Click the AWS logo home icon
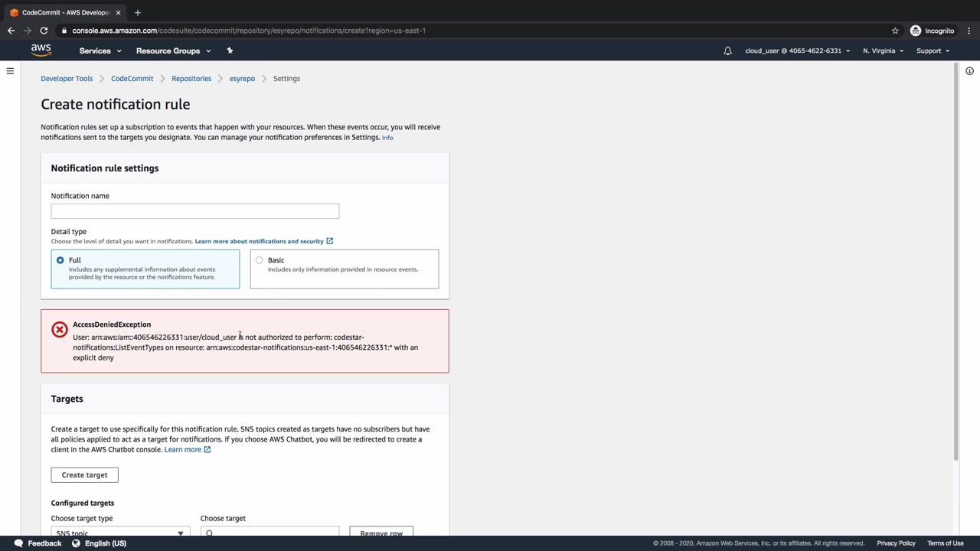Viewport: 980px width, 551px height. (x=41, y=51)
